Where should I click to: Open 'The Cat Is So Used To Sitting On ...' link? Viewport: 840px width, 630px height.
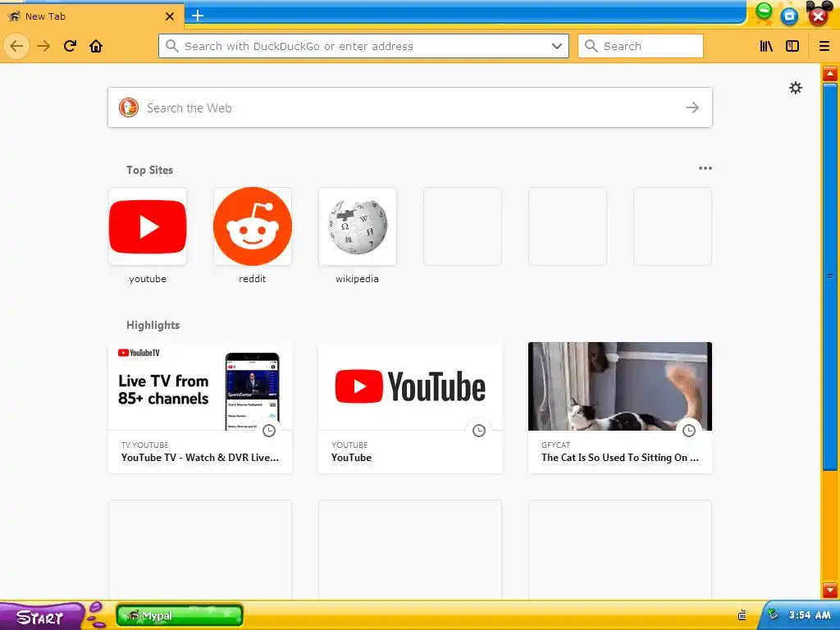tap(620, 458)
